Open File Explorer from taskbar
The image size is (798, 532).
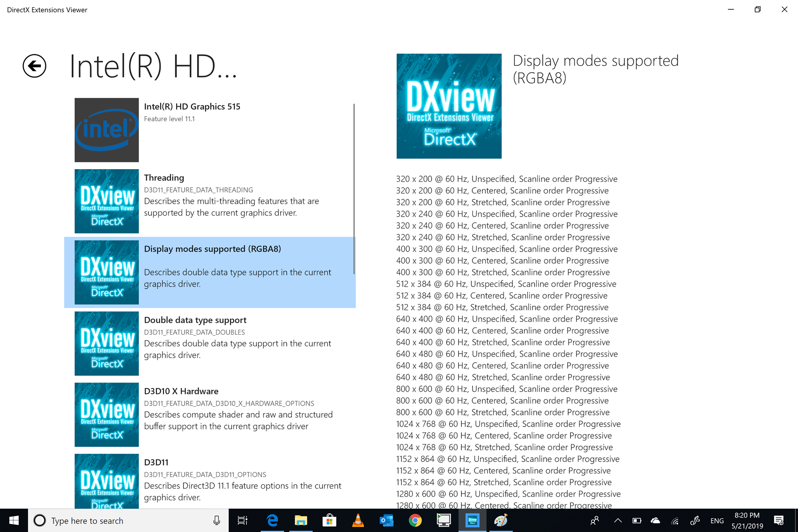301,520
